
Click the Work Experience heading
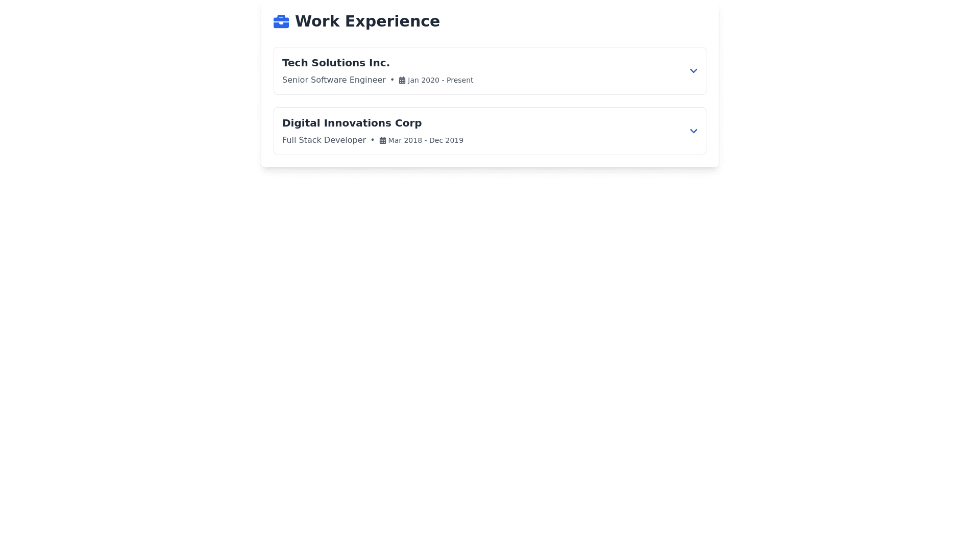pyautogui.click(x=367, y=21)
